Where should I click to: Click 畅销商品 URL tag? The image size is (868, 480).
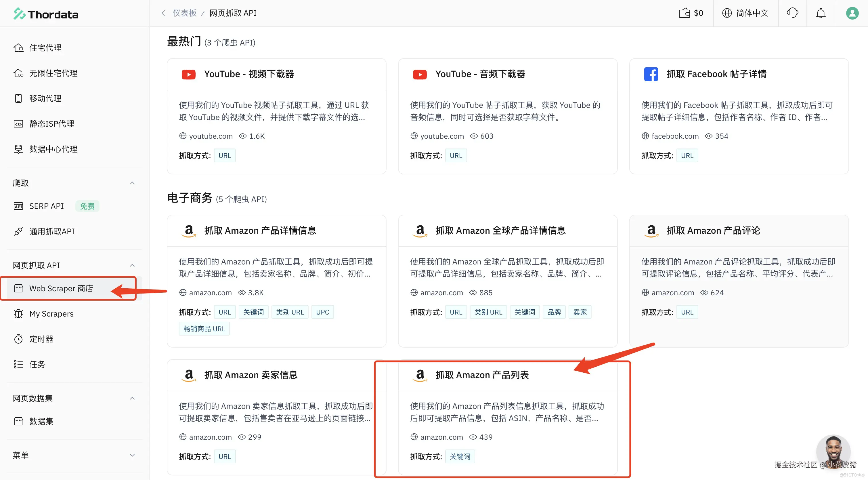pyautogui.click(x=204, y=329)
